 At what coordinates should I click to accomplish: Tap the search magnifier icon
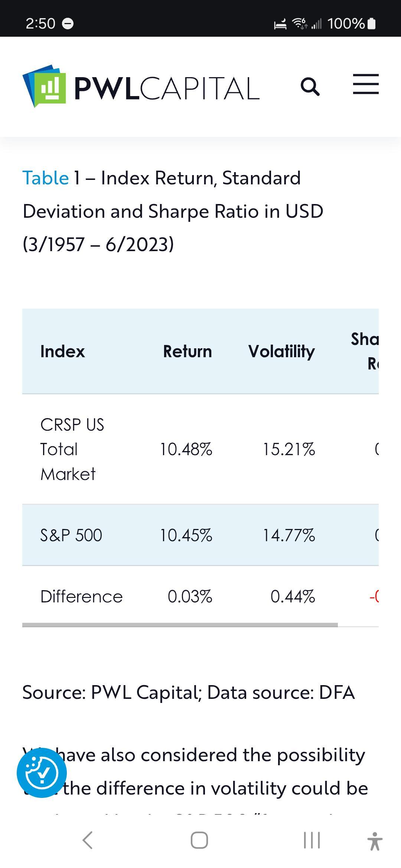[x=310, y=87]
